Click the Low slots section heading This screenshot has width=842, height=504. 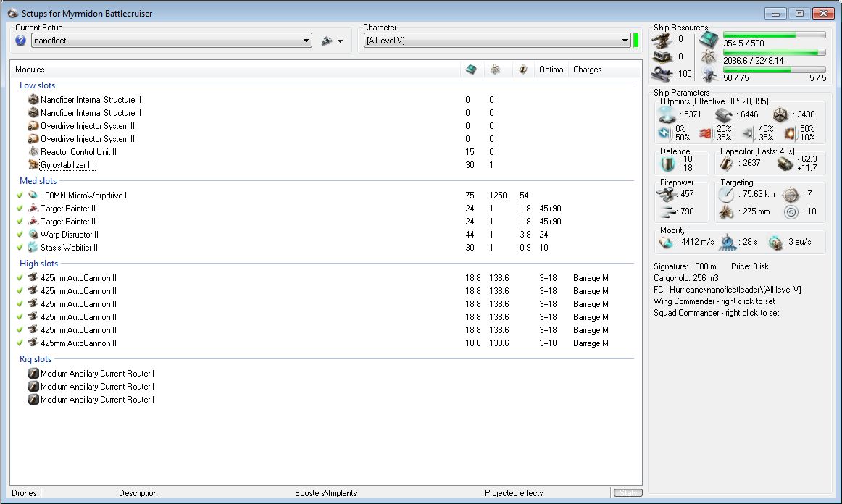(37, 85)
